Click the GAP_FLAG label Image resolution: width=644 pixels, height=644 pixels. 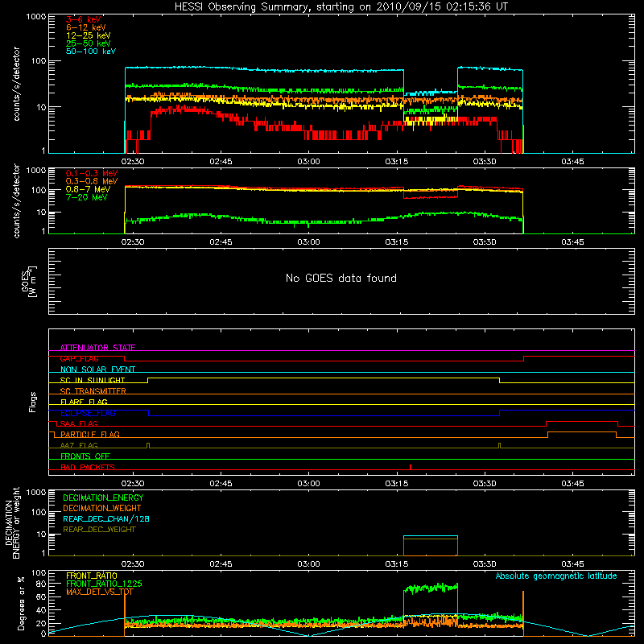79,358
